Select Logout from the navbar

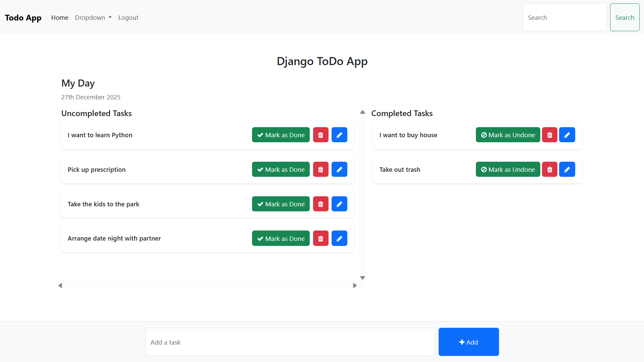(x=128, y=17)
